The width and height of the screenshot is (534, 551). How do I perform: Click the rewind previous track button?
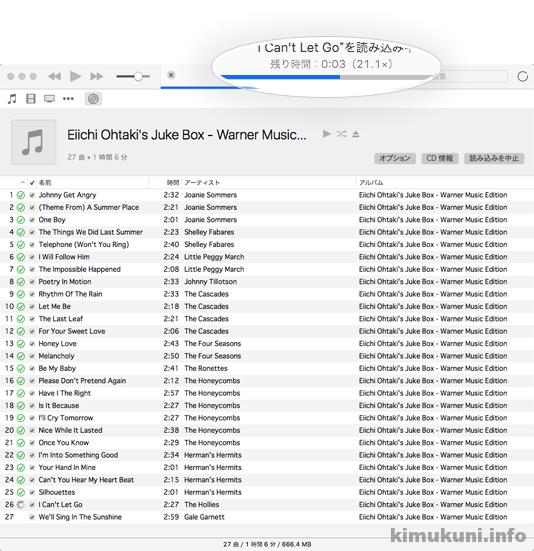[54, 76]
